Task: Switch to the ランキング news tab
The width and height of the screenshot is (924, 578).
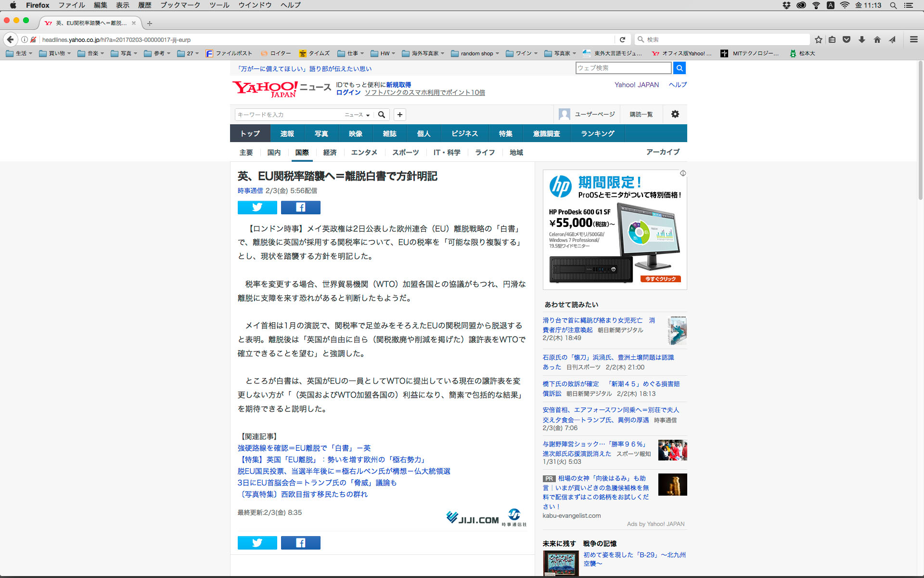Action: (597, 133)
